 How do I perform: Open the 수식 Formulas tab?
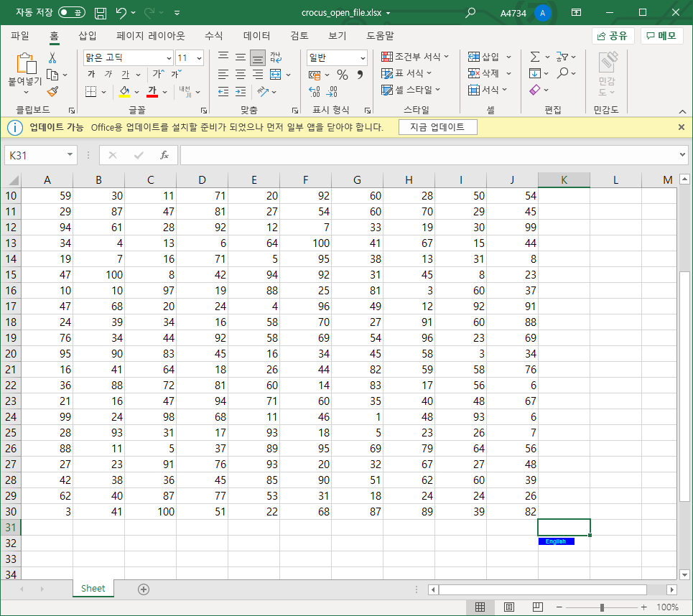pos(213,36)
